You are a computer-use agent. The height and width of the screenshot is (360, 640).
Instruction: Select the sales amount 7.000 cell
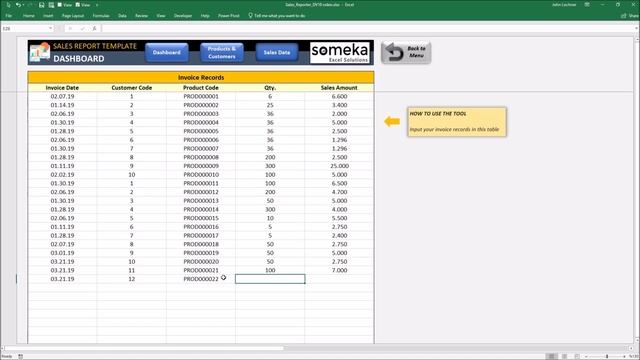click(339, 270)
